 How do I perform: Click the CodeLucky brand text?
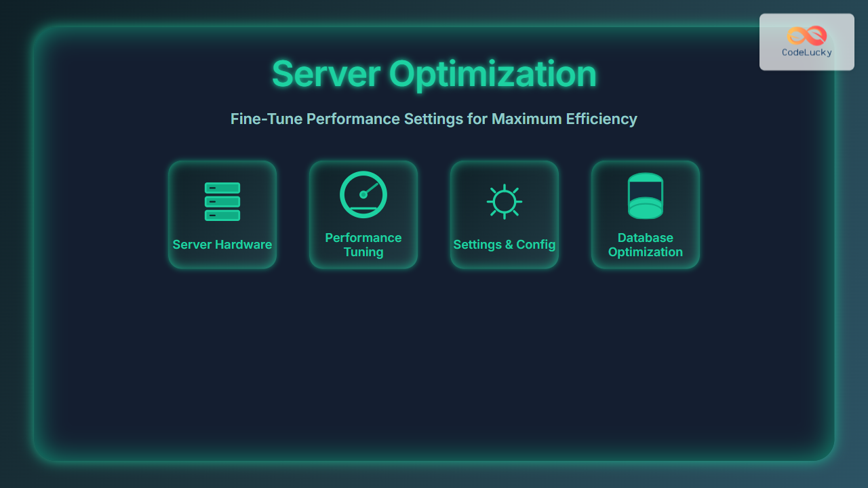(807, 53)
